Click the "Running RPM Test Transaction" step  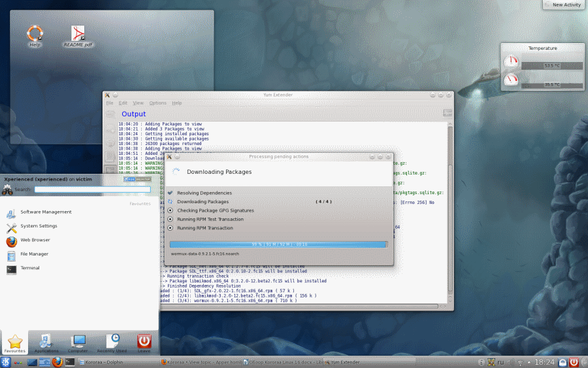210,220
